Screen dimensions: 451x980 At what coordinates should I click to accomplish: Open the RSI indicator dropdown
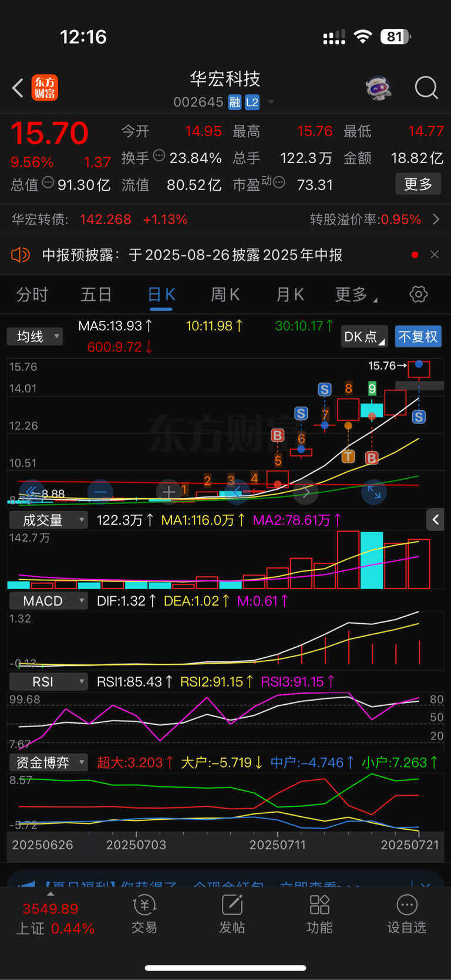click(48, 682)
